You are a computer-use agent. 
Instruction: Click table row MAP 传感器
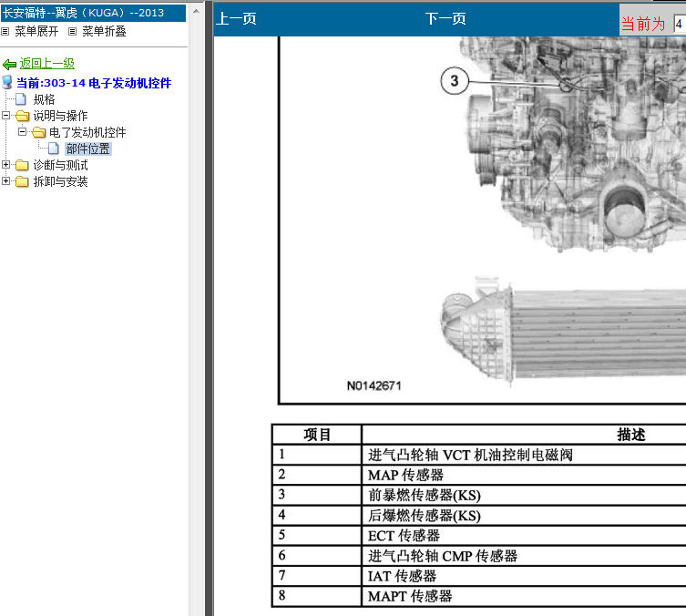[x=479, y=475]
